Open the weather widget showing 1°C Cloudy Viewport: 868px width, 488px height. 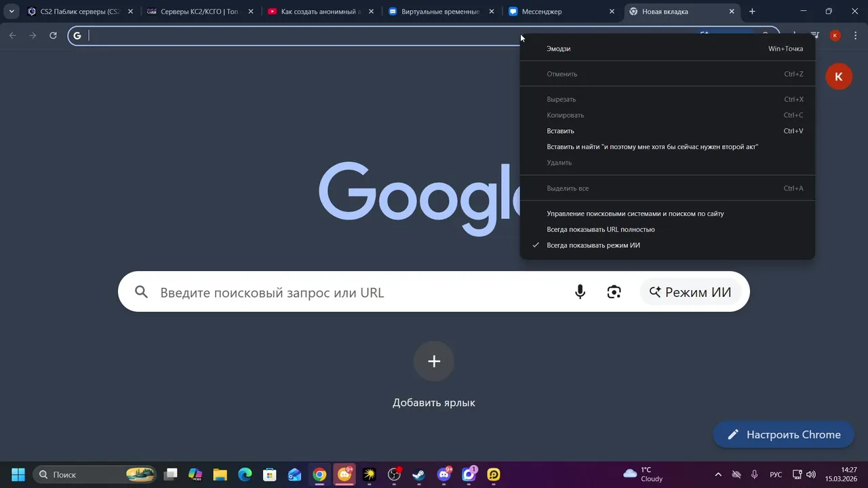(x=643, y=474)
